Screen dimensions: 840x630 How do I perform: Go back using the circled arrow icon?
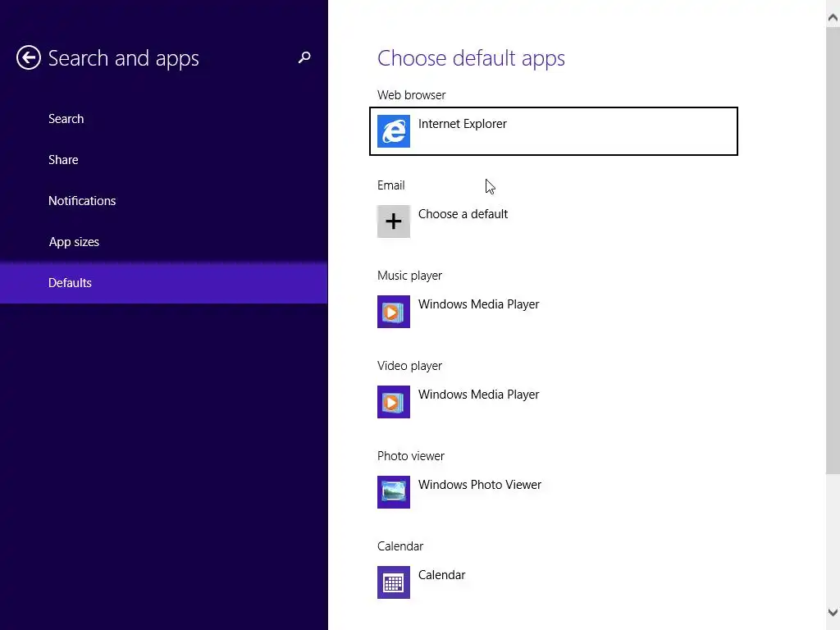[29, 57]
